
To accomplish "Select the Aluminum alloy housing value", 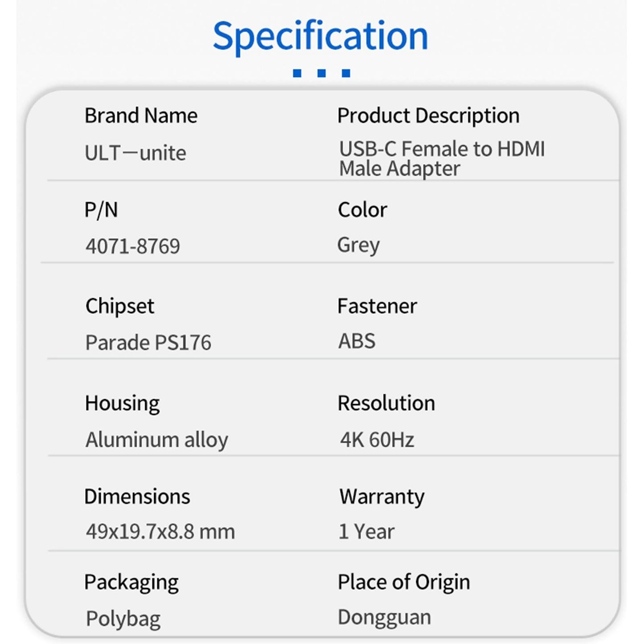I will [156, 440].
